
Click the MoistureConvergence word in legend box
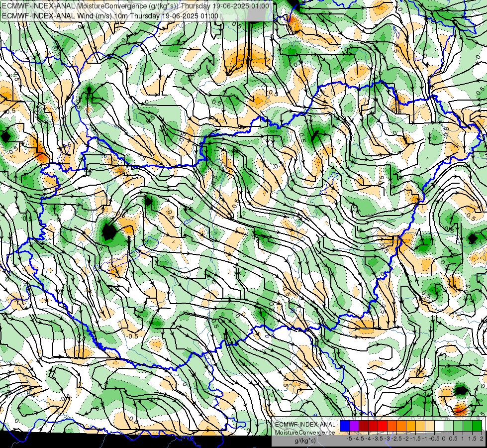[305, 433]
